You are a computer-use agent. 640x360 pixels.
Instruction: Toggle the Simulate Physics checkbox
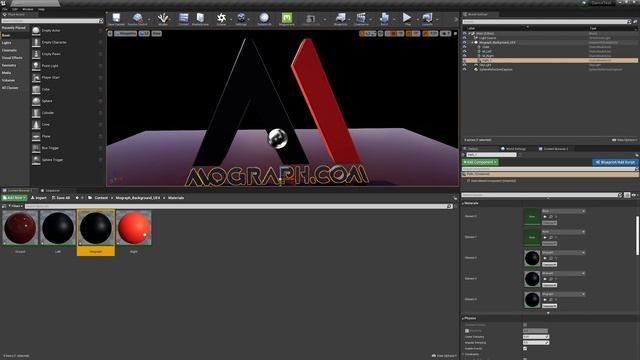click(525, 325)
